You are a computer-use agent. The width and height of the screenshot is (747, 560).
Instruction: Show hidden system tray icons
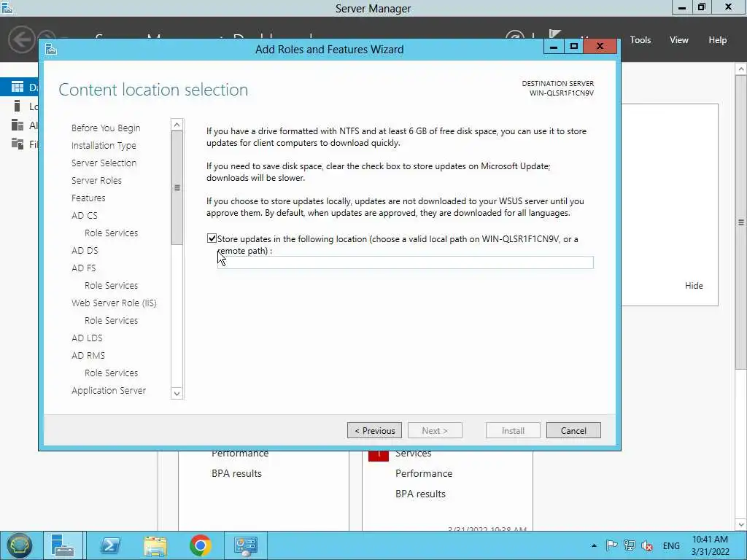(x=594, y=545)
